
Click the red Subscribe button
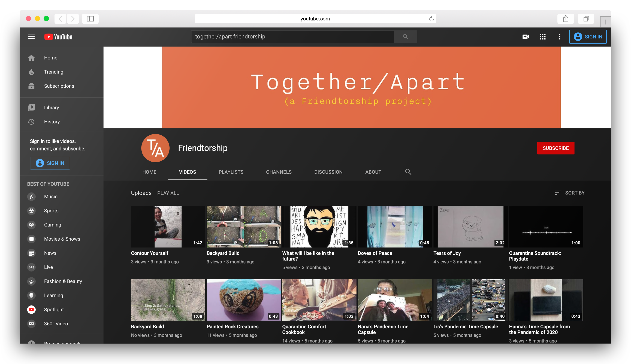(555, 148)
